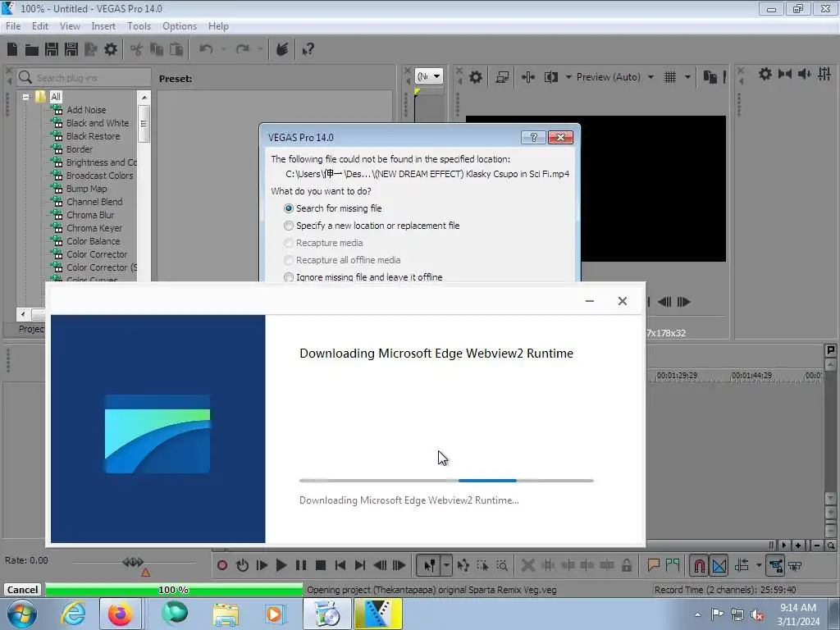
Task: Open the Edit Tool selector dropdown arrow
Action: click(x=446, y=565)
